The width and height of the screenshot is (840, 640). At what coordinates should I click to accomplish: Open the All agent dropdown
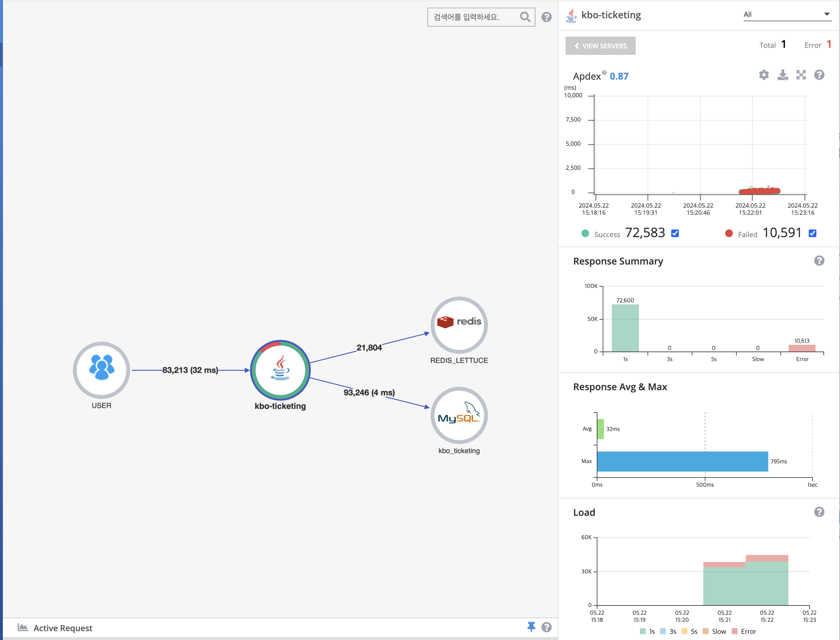click(787, 14)
